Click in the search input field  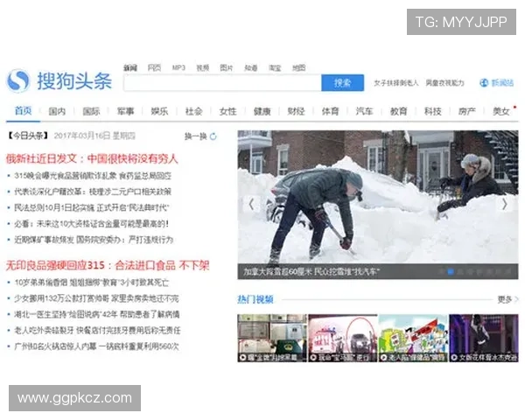(222, 83)
